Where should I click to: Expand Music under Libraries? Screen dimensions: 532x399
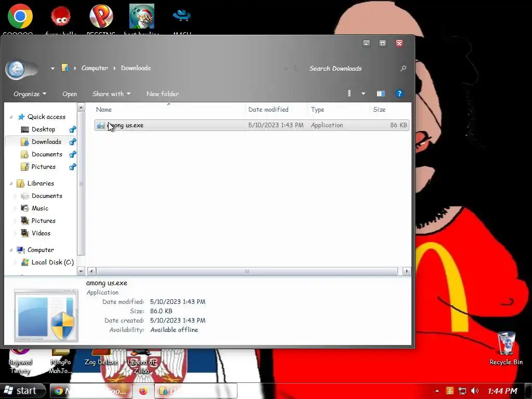pyautogui.click(x=15, y=208)
